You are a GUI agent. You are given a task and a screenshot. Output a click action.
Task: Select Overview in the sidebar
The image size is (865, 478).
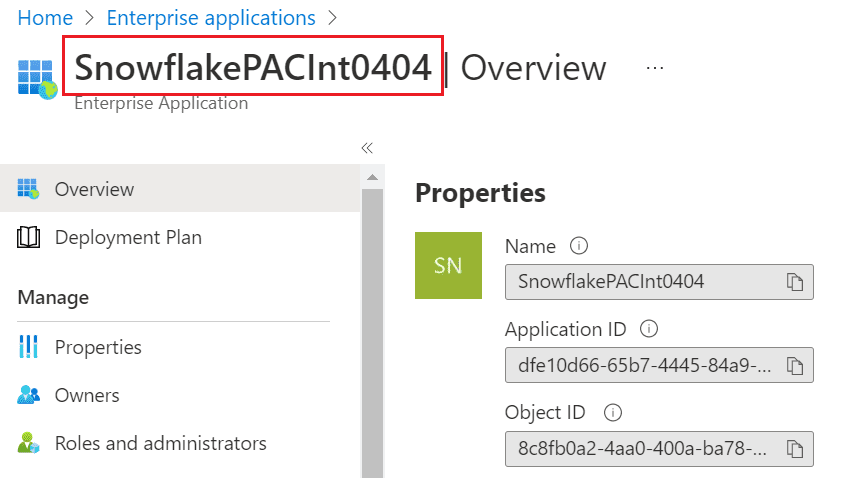pos(180,189)
